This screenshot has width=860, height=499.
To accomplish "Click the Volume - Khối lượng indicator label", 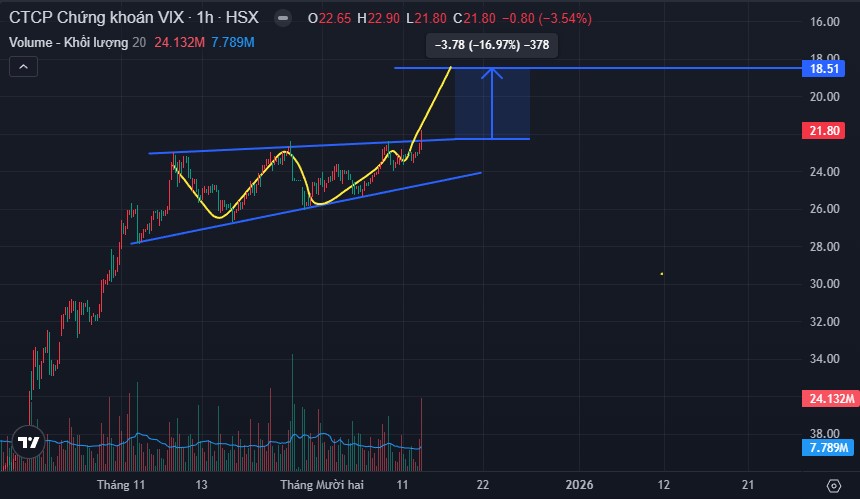I will [x=69, y=43].
